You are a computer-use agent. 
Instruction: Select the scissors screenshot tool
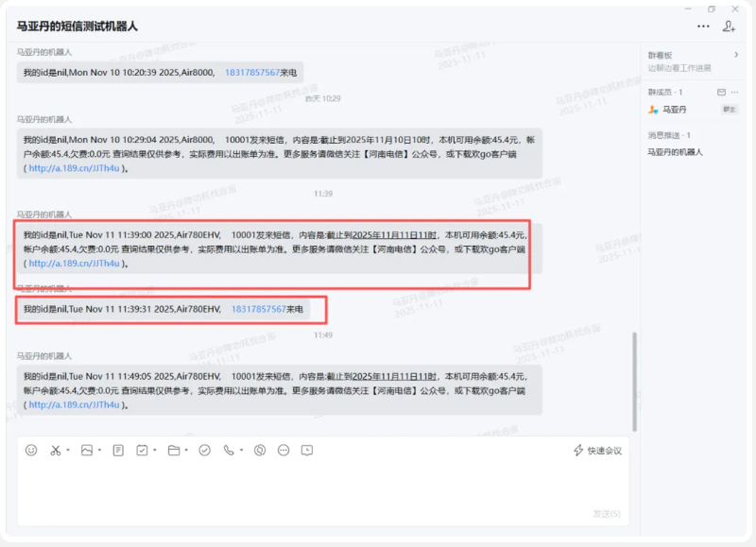[x=56, y=450]
